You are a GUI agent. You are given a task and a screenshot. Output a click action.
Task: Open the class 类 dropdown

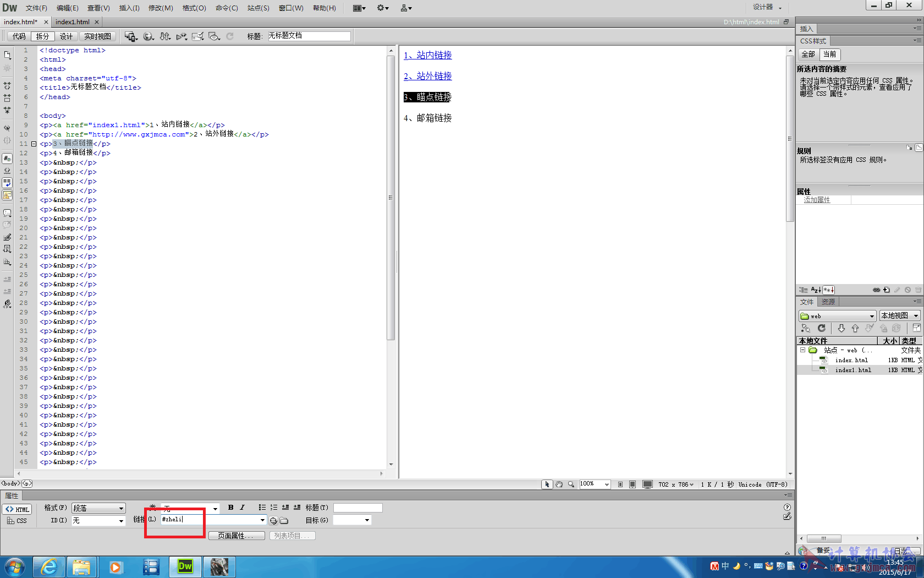pos(190,508)
